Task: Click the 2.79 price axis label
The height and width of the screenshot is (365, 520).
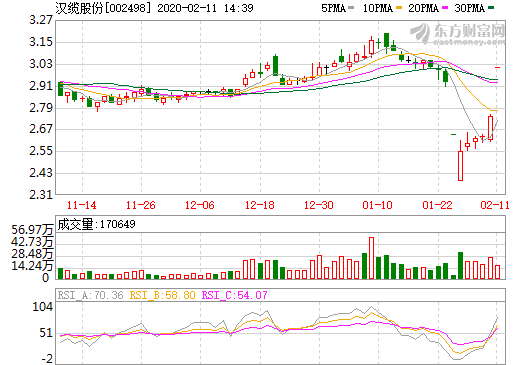Action: click(41, 108)
